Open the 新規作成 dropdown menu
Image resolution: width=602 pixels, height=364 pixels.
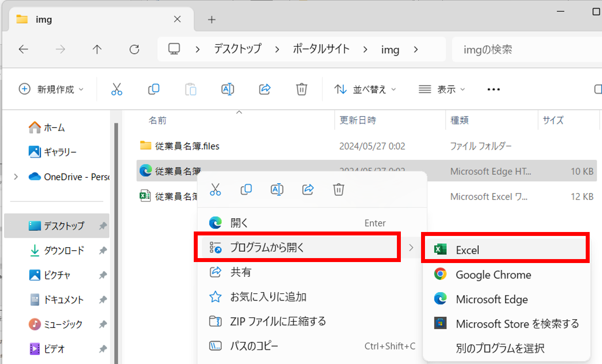click(x=51, y=89)
